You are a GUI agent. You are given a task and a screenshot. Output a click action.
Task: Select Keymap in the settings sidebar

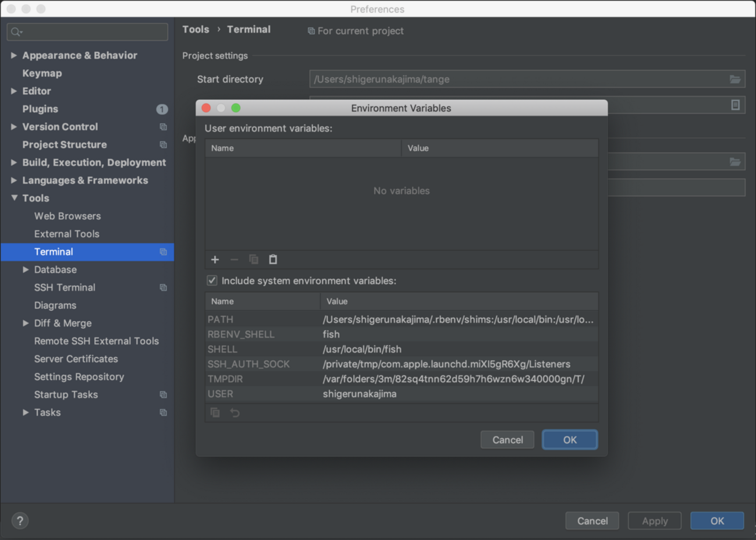coord(42,73)
